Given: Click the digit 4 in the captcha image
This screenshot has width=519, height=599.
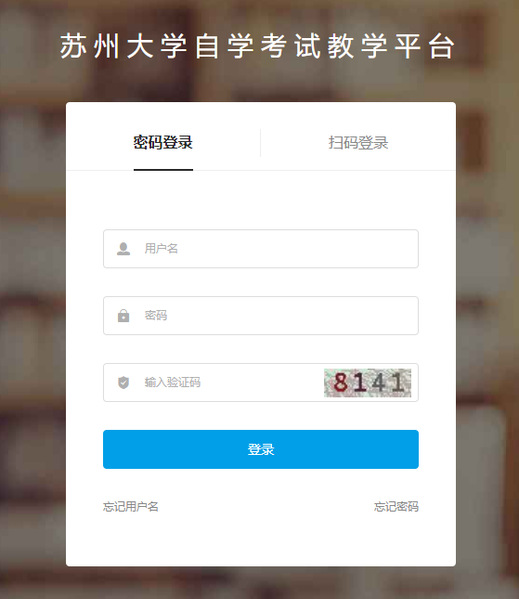Looking at the screenshot, I should [x=378, y=382].
